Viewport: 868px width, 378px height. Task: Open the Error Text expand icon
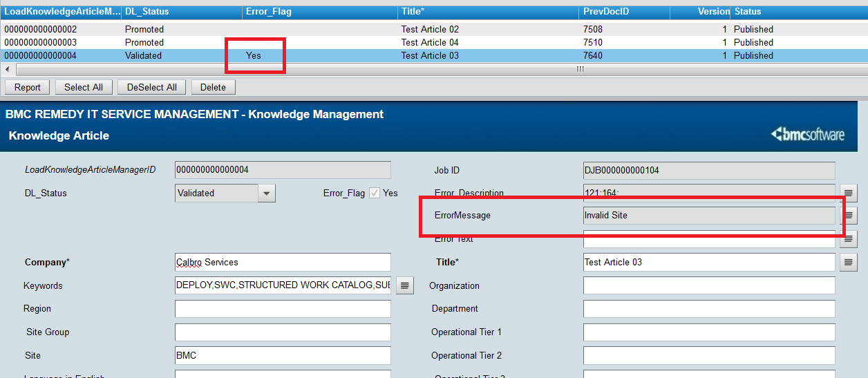point(849,239)
